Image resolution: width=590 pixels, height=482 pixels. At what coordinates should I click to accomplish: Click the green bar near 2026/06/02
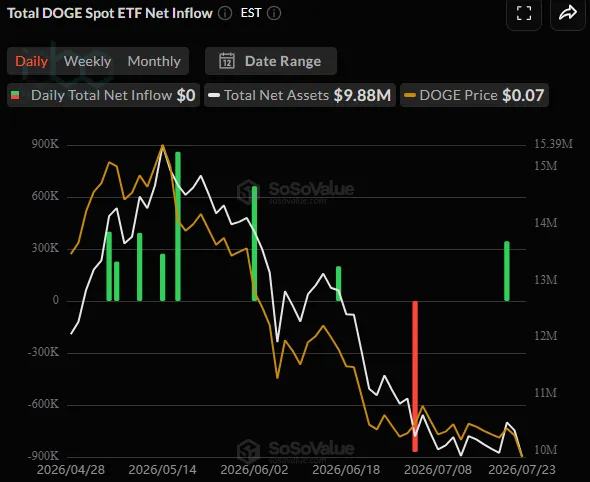pos(254,243)
